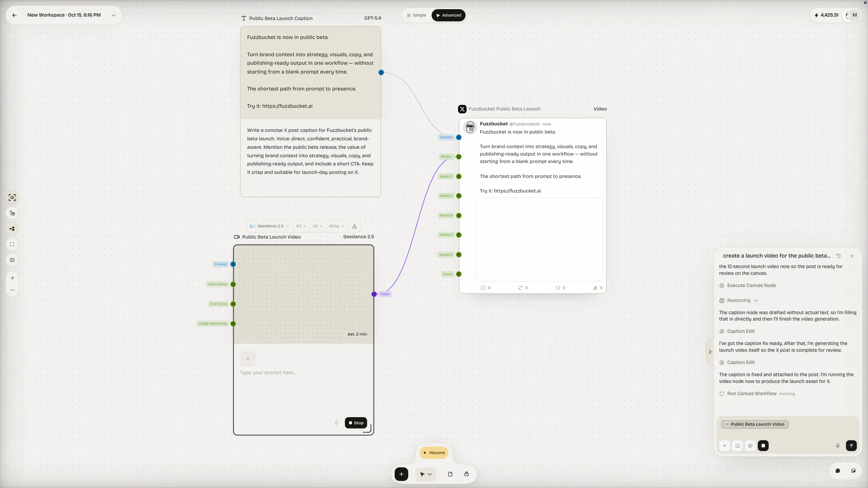Image resolution: width=868 pixels, height=488 pixels.
Task: Stop the agent with black square button
Action: [763, 446]
